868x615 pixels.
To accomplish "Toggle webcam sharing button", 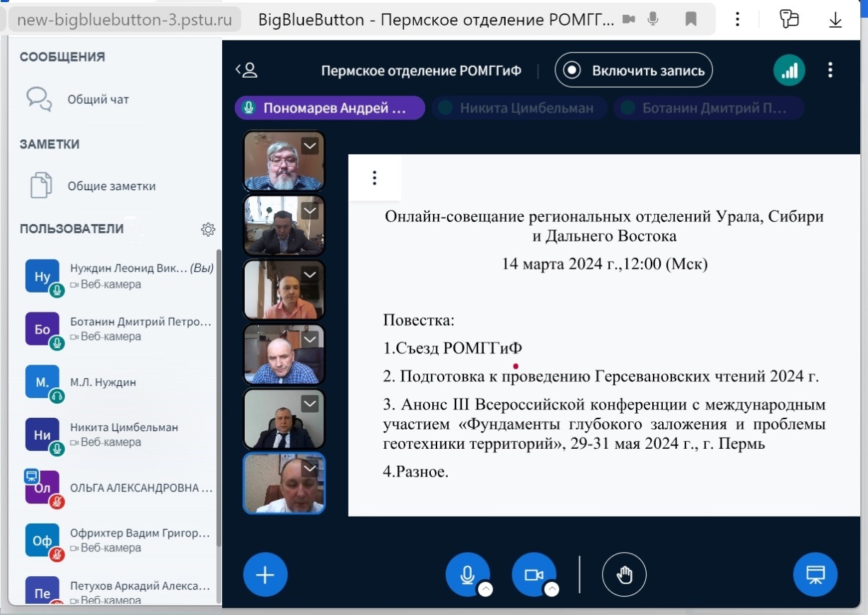I will 534,575.
